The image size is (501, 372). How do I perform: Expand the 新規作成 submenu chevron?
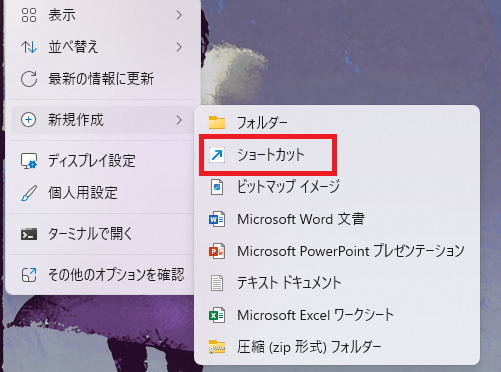click(179, 120)
